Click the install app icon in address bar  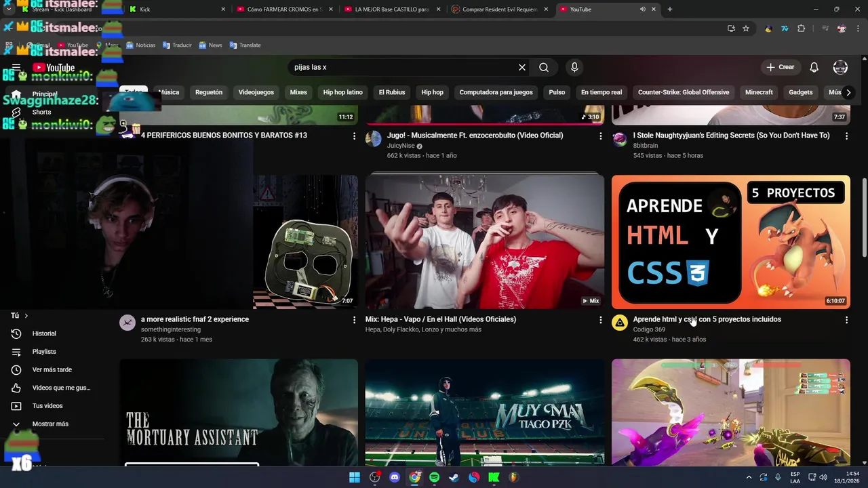pos(731,28)
